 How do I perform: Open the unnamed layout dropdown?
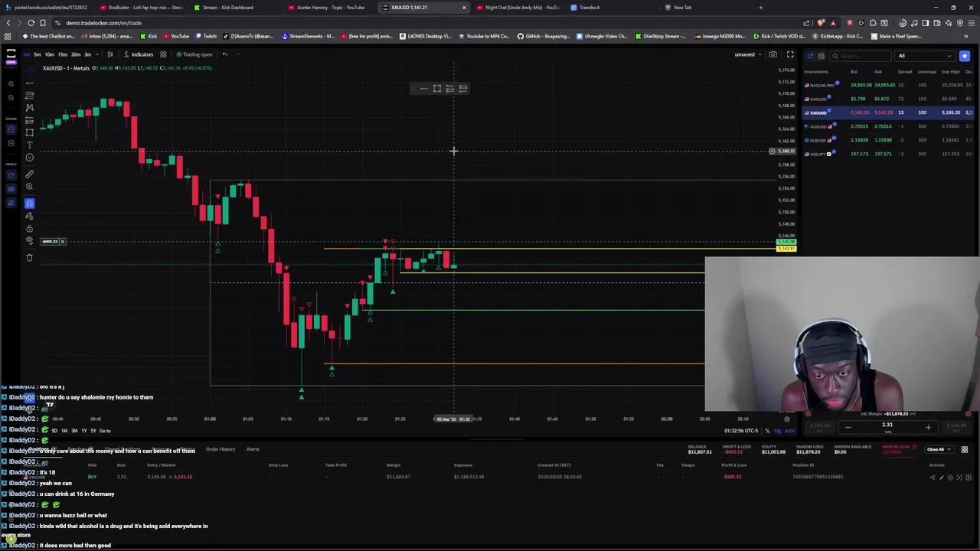(x=747, y=54)
